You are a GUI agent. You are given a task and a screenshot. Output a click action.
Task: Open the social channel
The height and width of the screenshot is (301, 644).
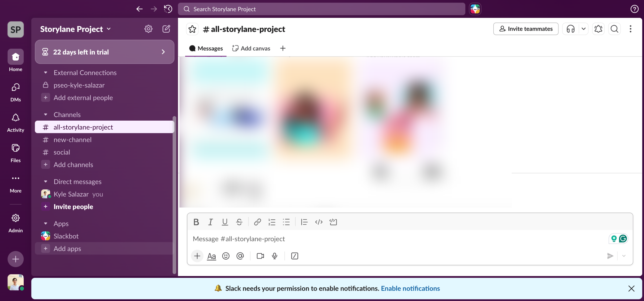(62, 152)
